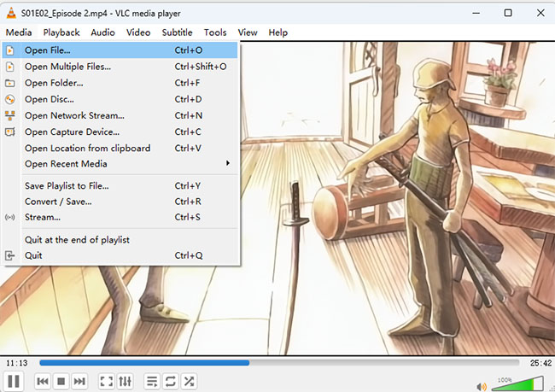Show extended settings equalizer icon
The image size is (555, 392).
click(x=125, y=382)
